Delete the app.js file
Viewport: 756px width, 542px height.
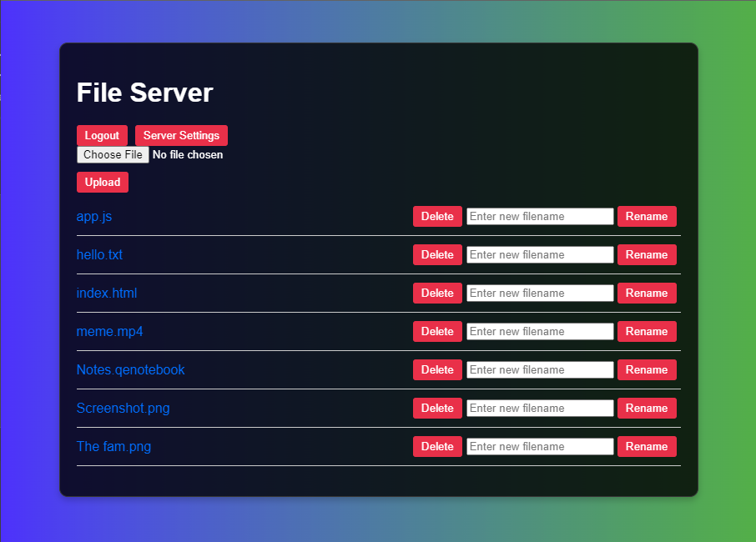pos(437,217)
